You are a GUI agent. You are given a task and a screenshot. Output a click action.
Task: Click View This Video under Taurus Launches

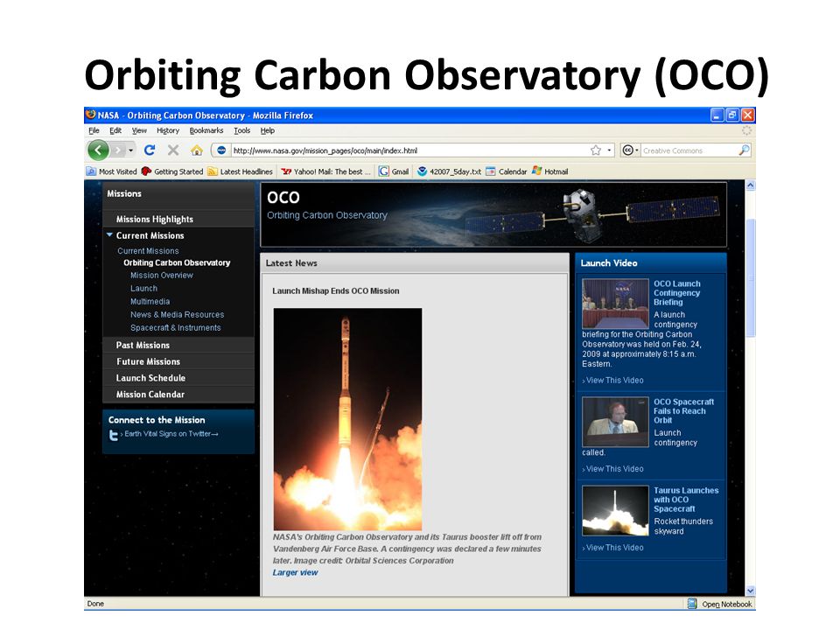614,548
